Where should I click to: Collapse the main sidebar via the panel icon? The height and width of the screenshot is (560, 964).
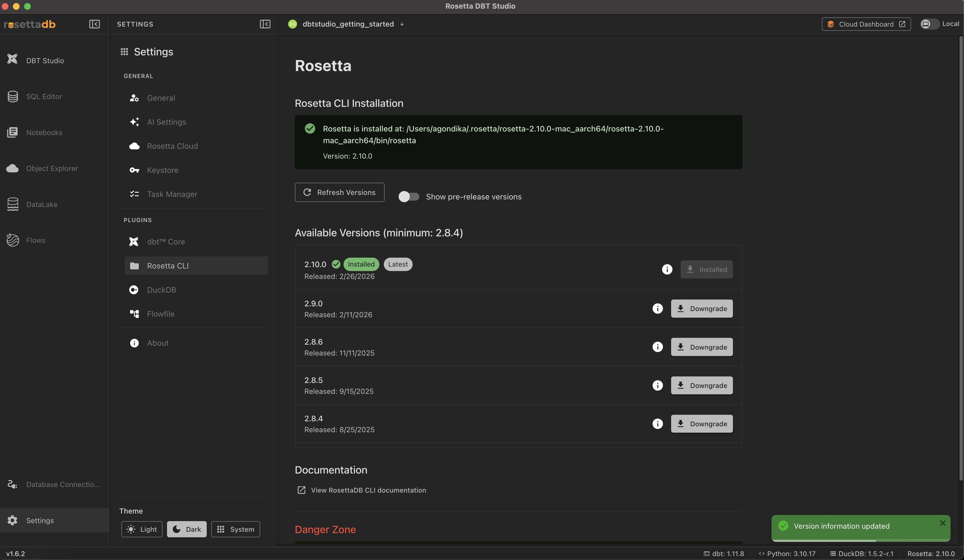(x=95, y=24)
